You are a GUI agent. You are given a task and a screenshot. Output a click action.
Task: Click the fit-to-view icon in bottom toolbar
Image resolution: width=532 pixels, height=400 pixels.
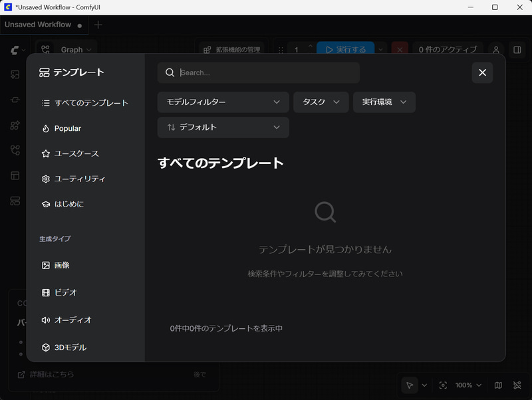443,385
